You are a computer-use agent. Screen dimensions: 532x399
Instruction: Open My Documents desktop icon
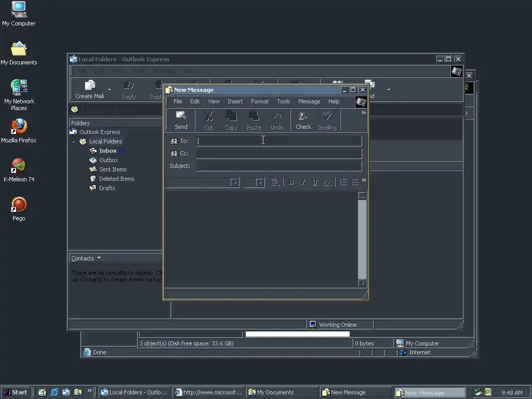(x=19, y=53)
